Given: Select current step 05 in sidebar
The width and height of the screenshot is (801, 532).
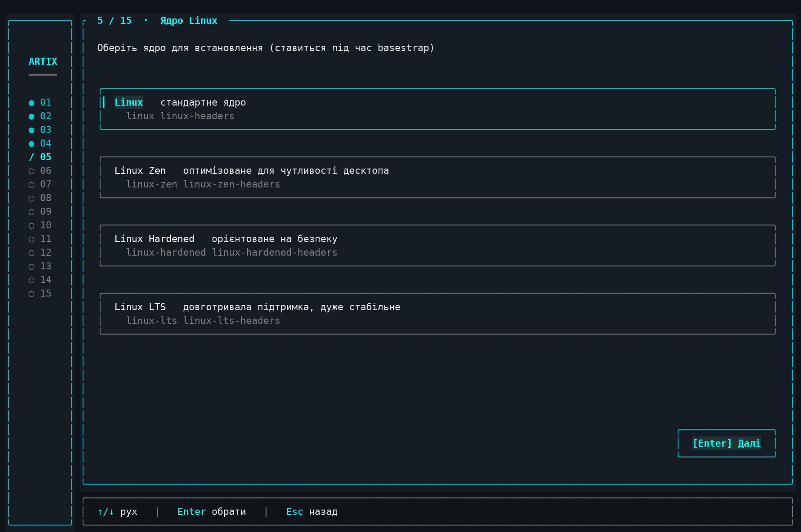Looking at the screenshot, I should (x=40, y=157).
